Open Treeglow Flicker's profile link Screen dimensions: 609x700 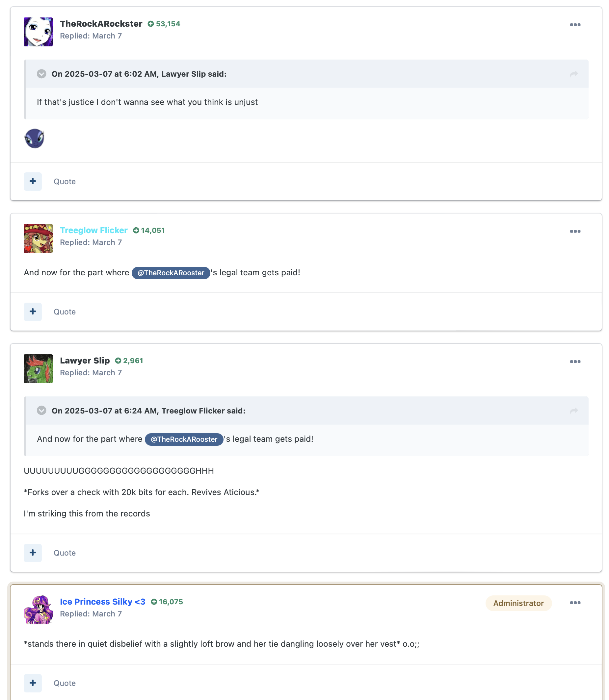click(x=94, y=230)
